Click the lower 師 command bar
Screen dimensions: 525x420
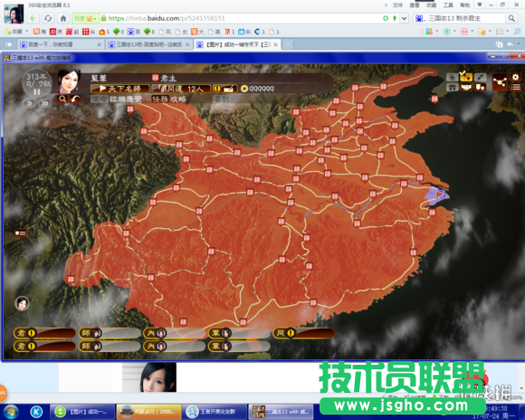tap(110, 346)
